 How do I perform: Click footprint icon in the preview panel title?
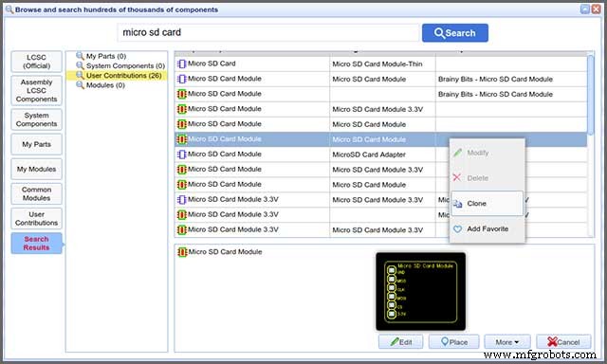(182, 252)
